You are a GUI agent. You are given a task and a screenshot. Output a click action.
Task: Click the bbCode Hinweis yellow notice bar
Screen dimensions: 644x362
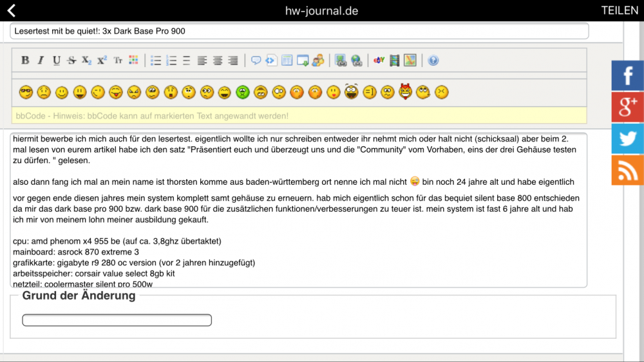(x=299, y=116)
